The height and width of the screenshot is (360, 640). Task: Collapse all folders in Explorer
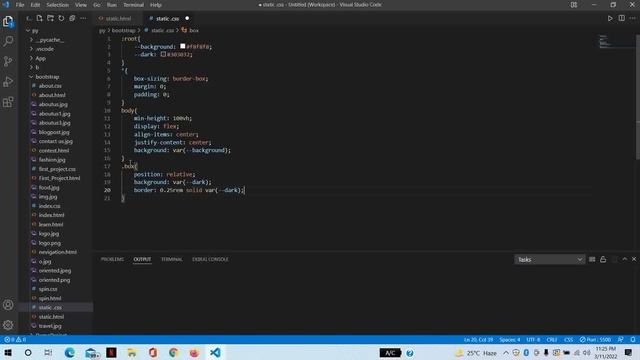coord(72,18)
